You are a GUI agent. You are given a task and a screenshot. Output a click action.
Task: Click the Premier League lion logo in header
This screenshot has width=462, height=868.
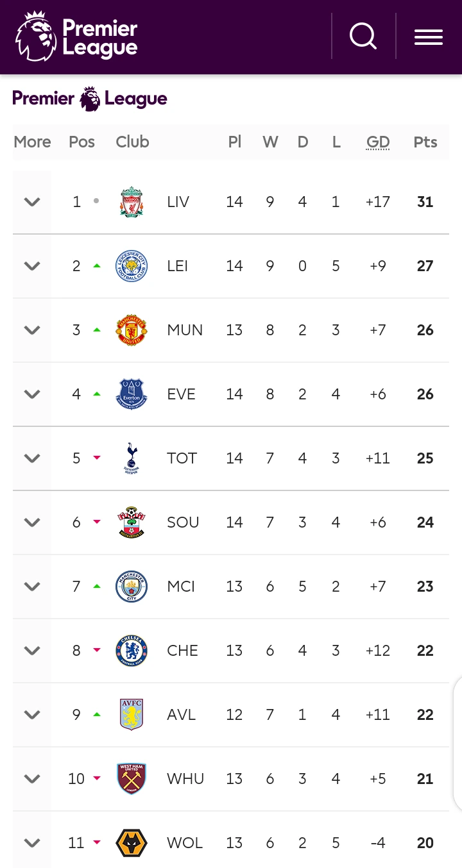pyautogui.click(x=36, y=37)
